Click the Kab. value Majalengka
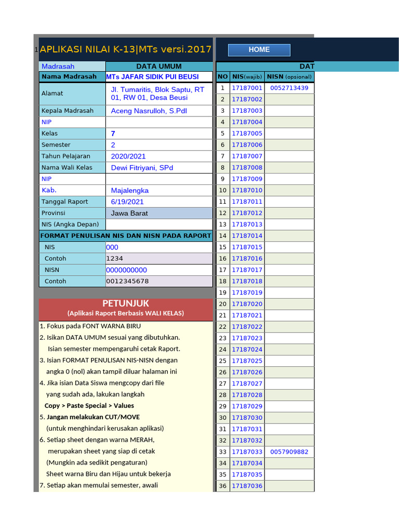The image size is (399, 532). 159,190
